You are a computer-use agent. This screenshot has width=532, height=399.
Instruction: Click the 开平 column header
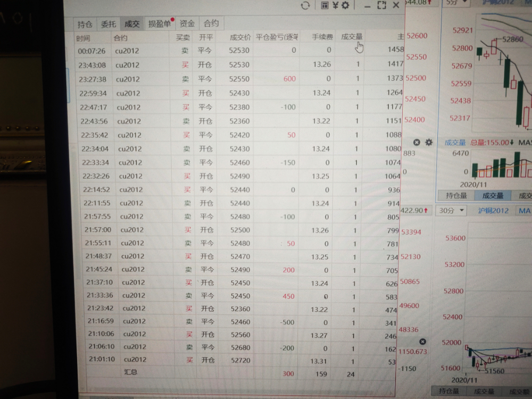206,37
